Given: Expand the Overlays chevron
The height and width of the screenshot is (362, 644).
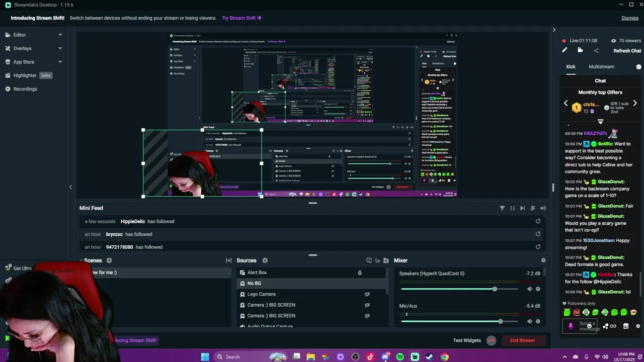Looking at the screenshot, I should [60, 48].
